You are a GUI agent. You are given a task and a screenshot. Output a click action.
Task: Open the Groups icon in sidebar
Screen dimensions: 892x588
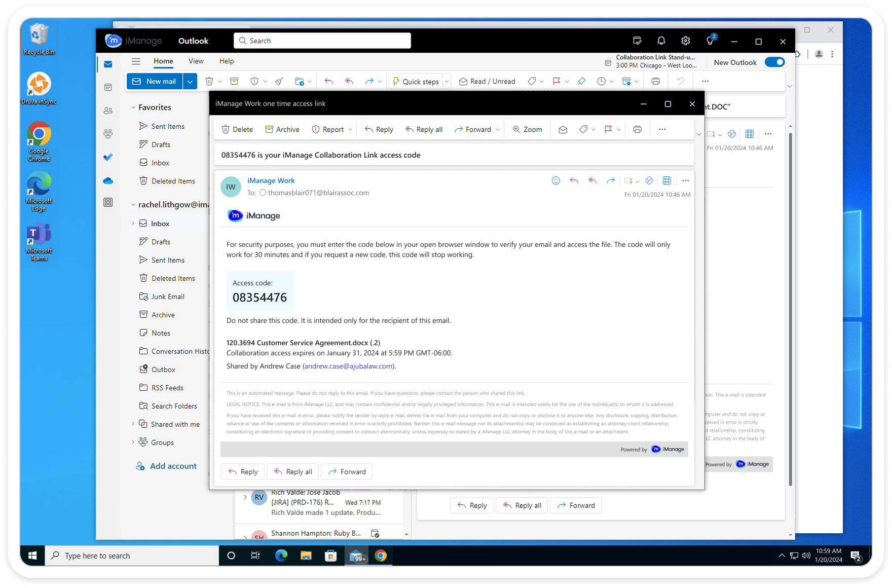tap(108, 134)
